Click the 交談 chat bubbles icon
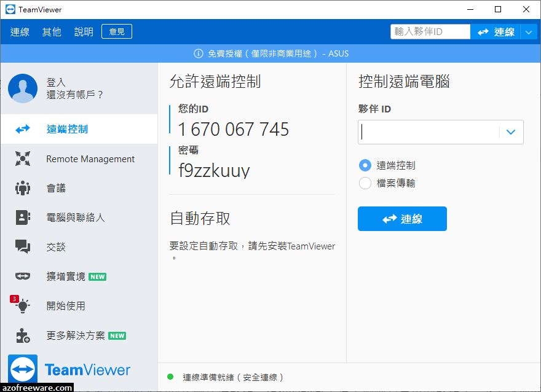The image size is (541, 392). [x=23, y=246]
